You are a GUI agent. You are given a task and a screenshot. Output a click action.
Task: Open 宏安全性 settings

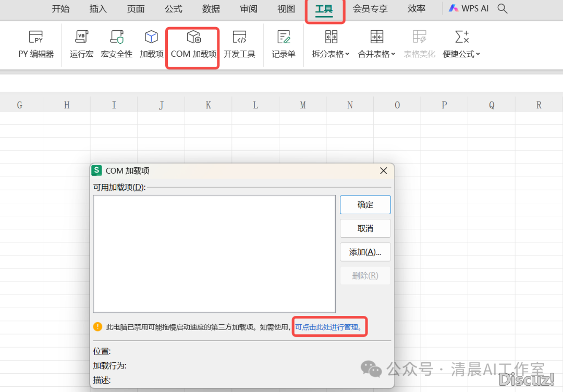(117, 44)
